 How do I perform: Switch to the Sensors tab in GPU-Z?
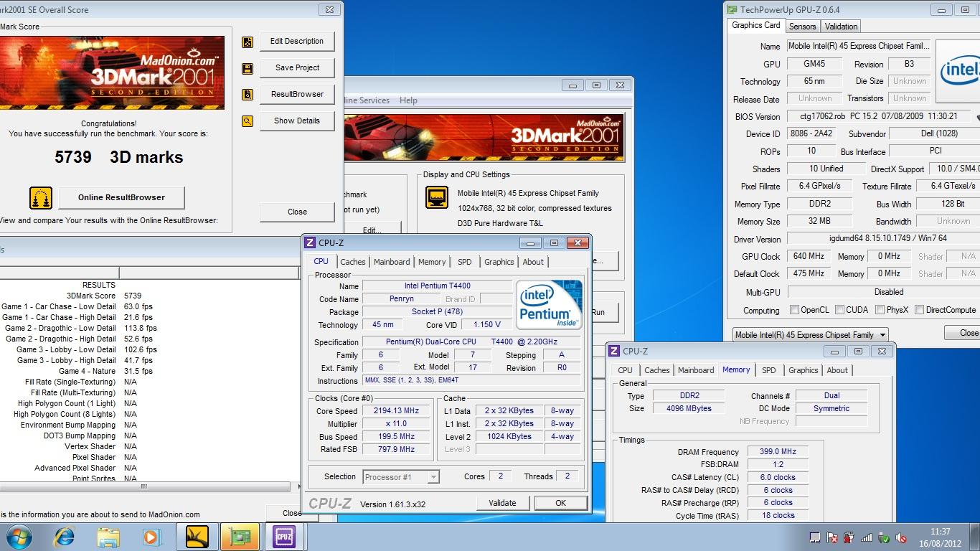click(802, 27)
